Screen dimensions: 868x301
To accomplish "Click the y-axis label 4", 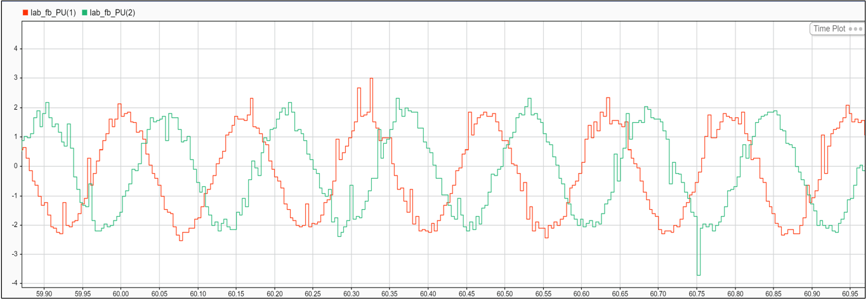I will [x=16, y=49].
